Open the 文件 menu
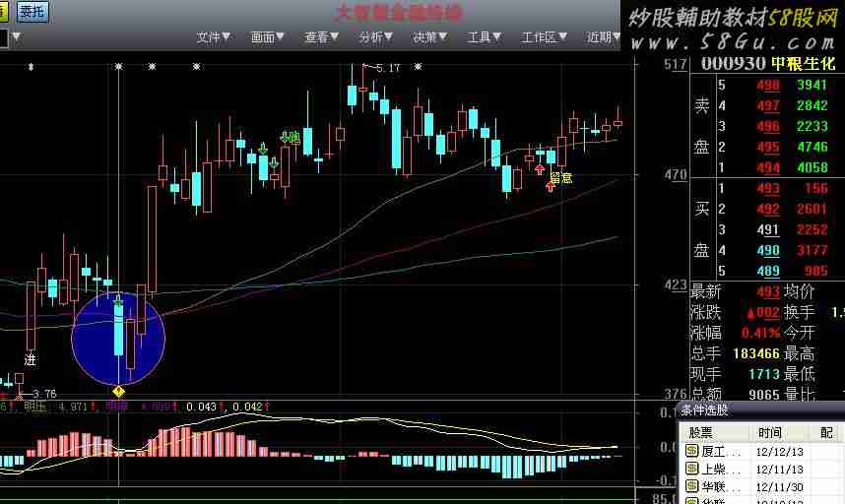 point(213,37)
